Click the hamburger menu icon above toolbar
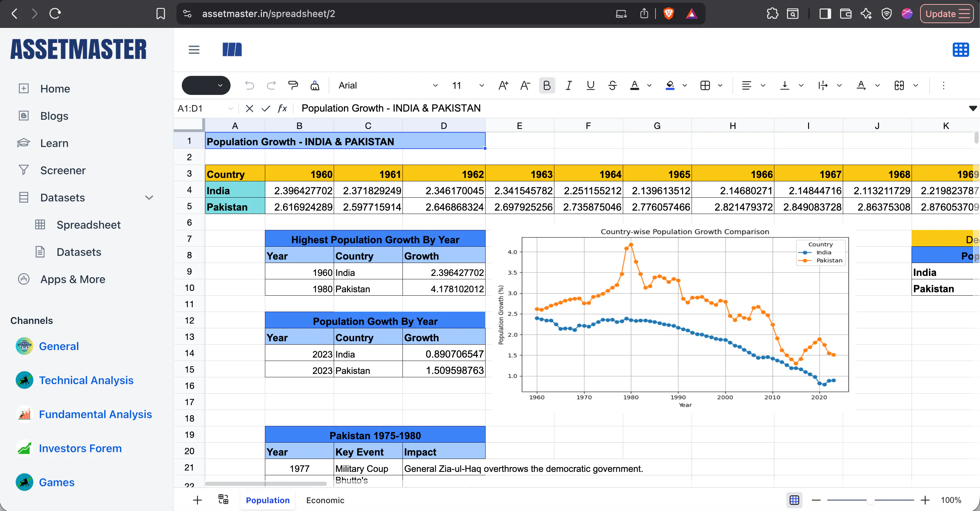This screenshot has width=980, height=511. click(x=194, y=50)
